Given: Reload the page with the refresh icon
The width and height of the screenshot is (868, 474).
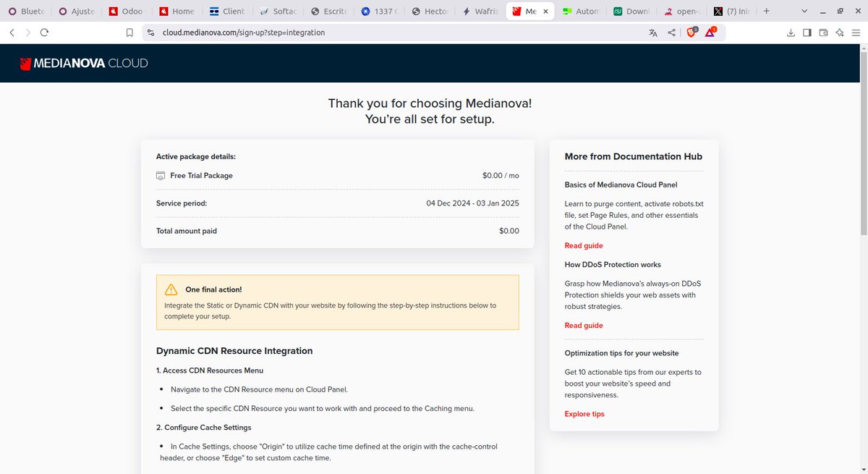Looking at the screenshot, I should pos(44,32).
